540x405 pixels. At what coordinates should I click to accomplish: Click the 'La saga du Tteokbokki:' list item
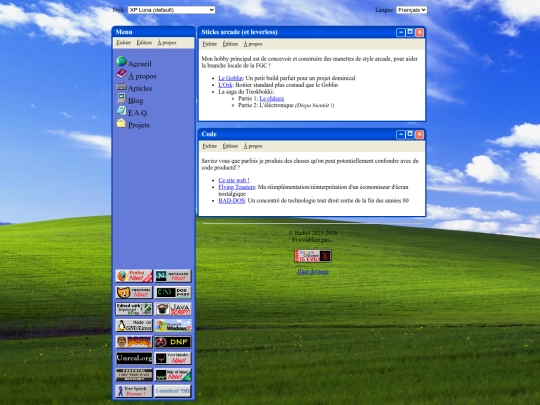[246, 92]
